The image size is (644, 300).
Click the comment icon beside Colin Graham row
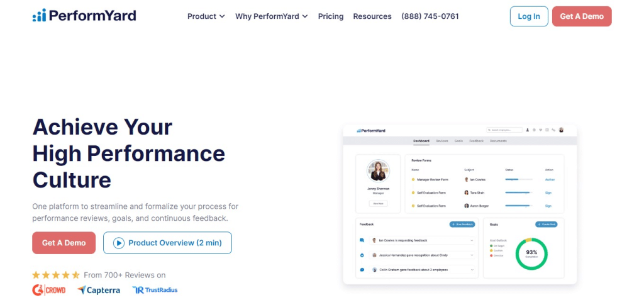tap(362, 270)
